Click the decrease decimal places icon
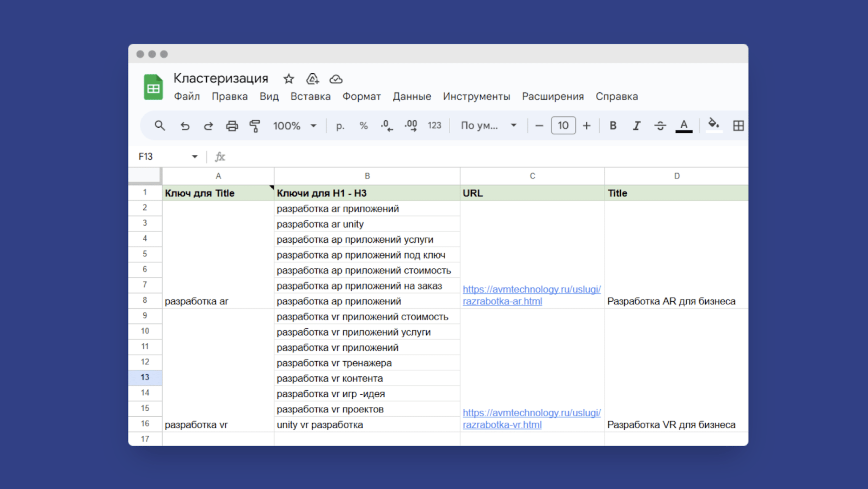This screenshot has width=868, height=489. tap(387, 126)
